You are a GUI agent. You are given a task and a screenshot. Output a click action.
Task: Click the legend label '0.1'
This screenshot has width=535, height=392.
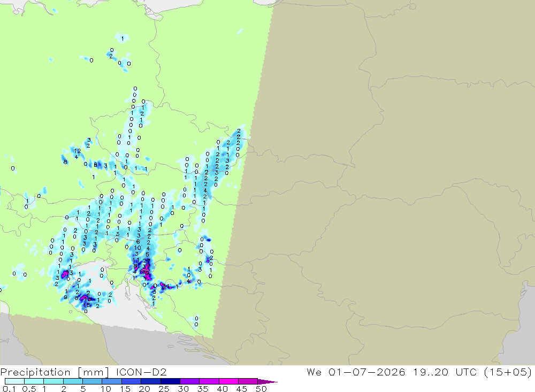(9, 389)
